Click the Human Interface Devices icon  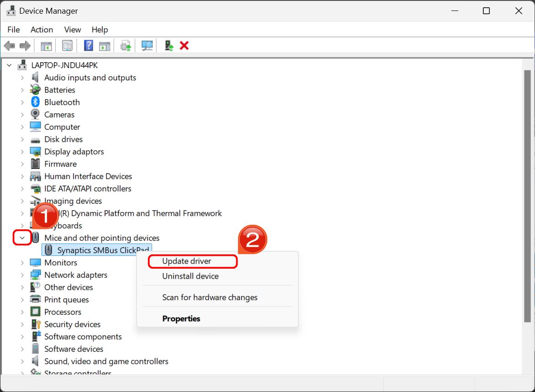pyautogui.click(x=35, y=176)
